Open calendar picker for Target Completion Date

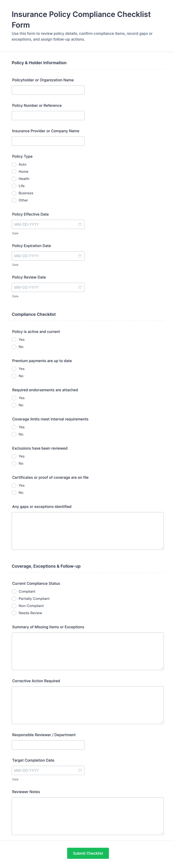80,770
